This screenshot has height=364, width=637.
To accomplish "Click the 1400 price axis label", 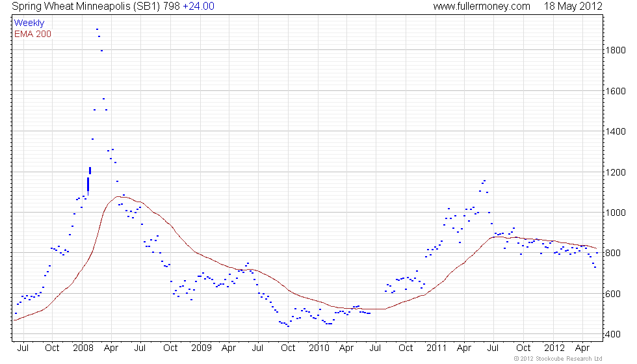I will (615, 131).
